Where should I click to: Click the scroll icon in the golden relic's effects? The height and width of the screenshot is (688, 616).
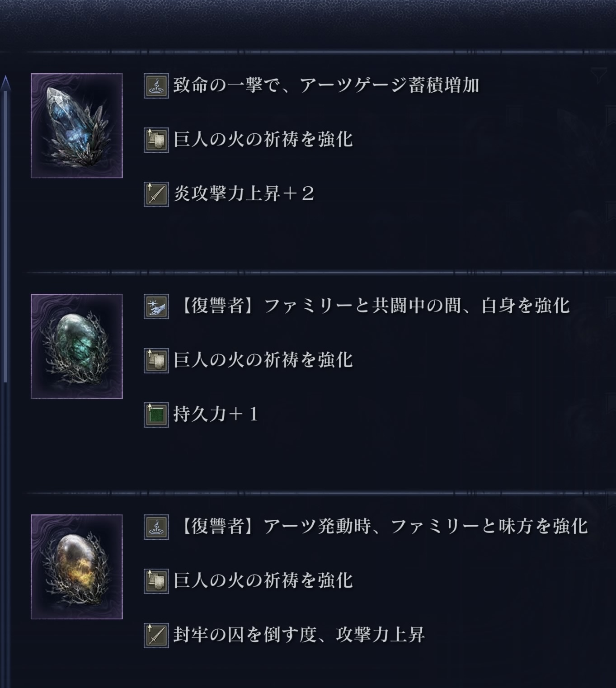pyautogui.click(x=156, y=581)
